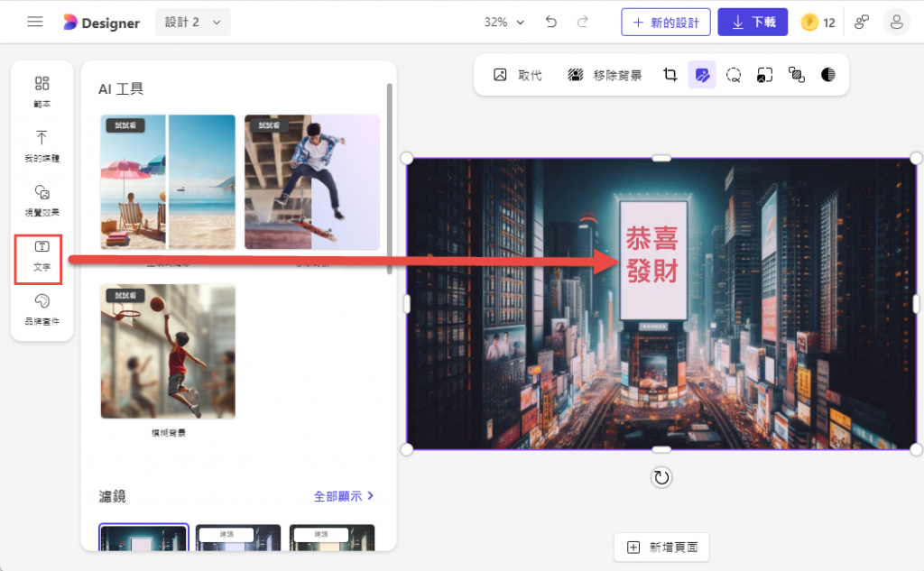Open the 我的媒體 sidebar tab
This screenshot has width=924, height=571.
pos(42,146)
